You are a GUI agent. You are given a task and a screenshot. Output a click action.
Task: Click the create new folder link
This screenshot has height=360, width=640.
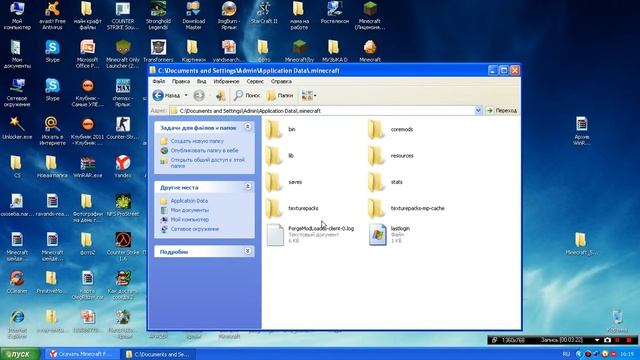(197, 141)
